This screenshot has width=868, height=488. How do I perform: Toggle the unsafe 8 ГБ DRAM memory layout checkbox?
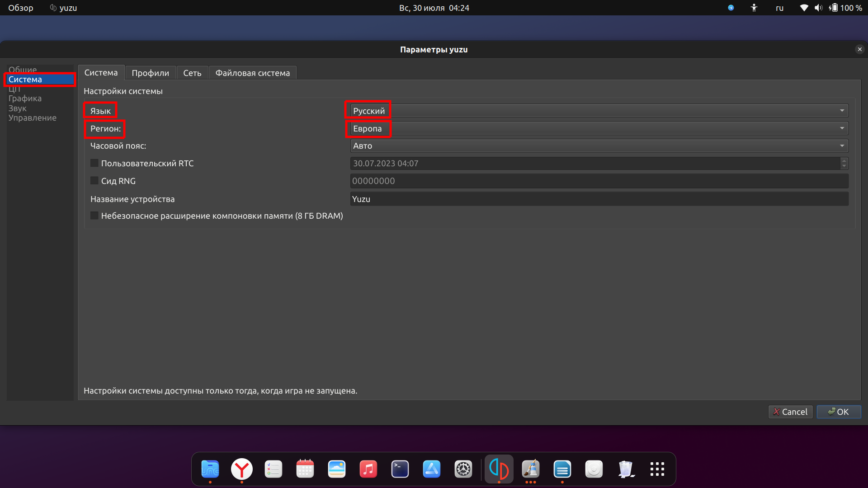94,216
